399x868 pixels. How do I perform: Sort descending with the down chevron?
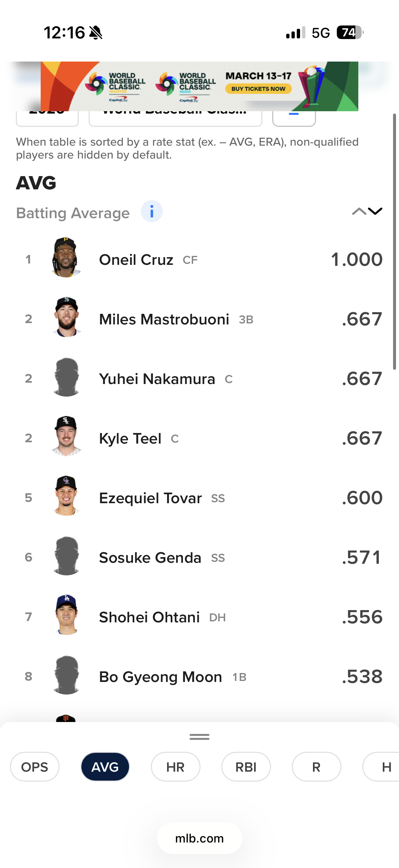[375, 211]
